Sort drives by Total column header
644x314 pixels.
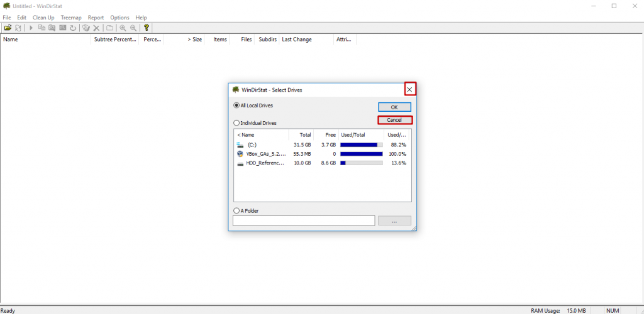tap(301, 135)
